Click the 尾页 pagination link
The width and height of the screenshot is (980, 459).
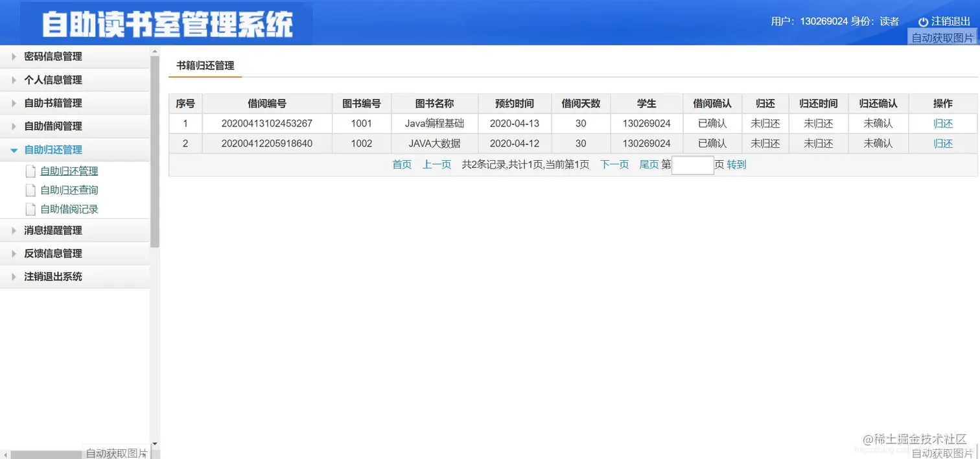point(649,165)
